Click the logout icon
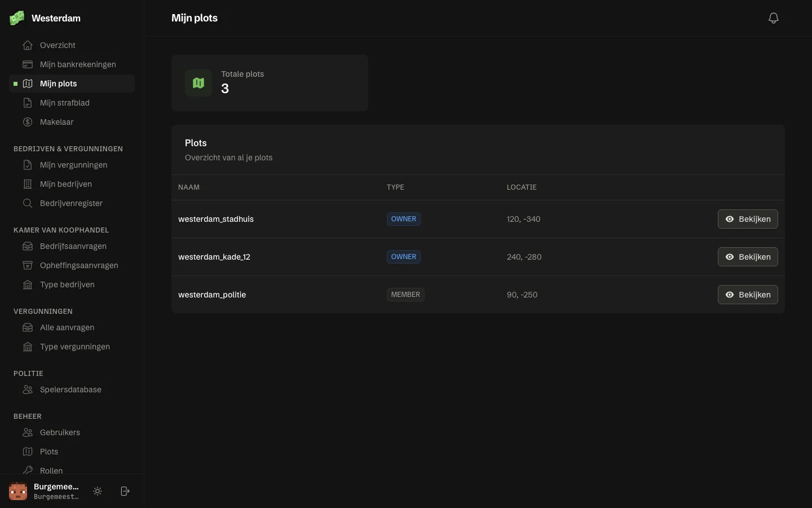Image resolution: width=812 pixels, height=508 pixels. pos(125,491)
